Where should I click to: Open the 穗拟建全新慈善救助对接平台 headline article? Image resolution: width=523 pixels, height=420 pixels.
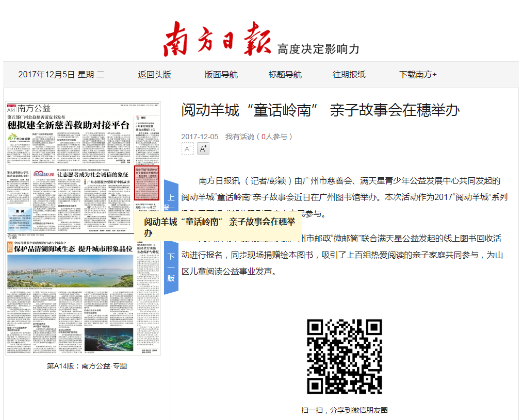(x=69, y=125)
